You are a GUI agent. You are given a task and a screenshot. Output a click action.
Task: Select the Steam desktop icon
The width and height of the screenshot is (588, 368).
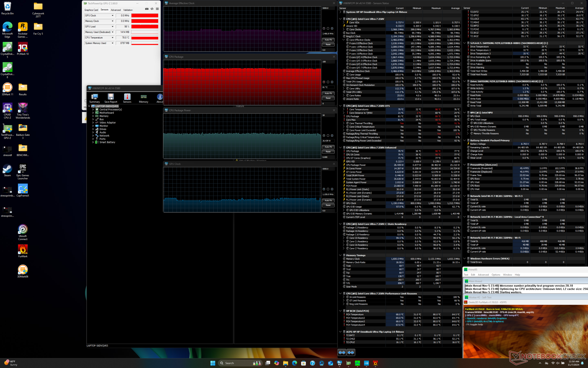[7, 171]
